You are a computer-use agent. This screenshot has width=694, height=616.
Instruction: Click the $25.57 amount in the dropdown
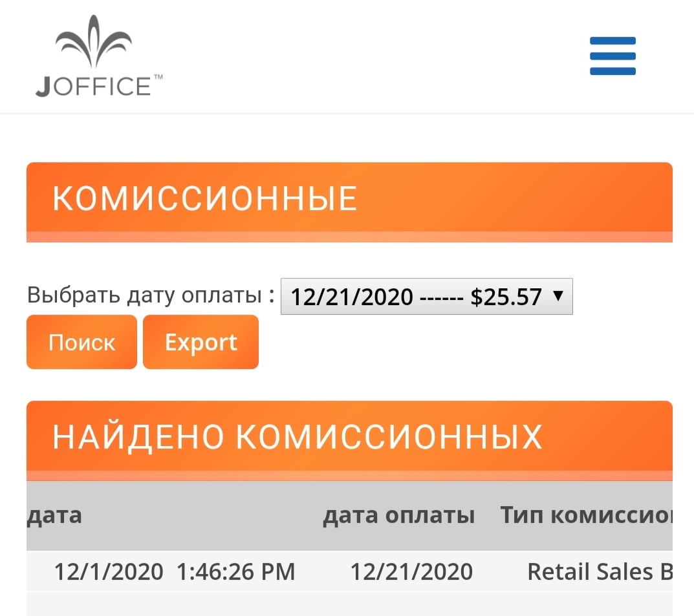pyautogui.click(x=506, y=296)
